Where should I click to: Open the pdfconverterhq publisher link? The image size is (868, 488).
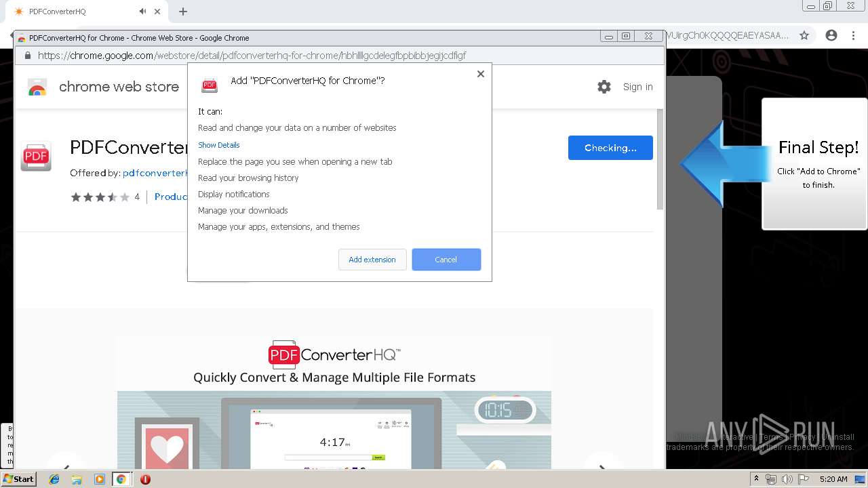click(155, 174)
